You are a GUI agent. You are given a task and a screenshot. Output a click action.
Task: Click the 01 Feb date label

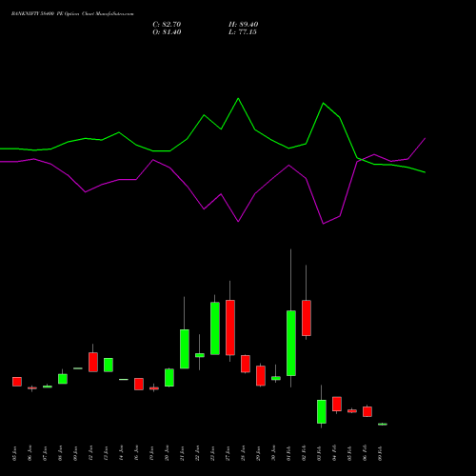(x=288, y=453)
